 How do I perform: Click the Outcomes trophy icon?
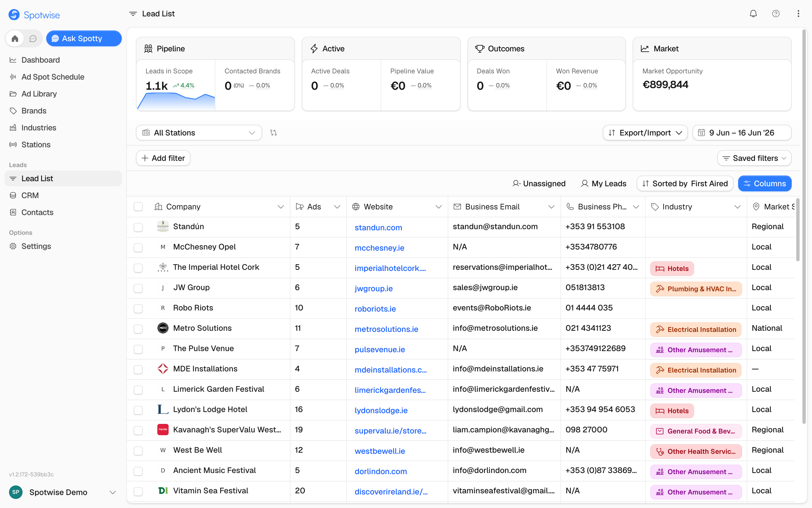[480, 49]
